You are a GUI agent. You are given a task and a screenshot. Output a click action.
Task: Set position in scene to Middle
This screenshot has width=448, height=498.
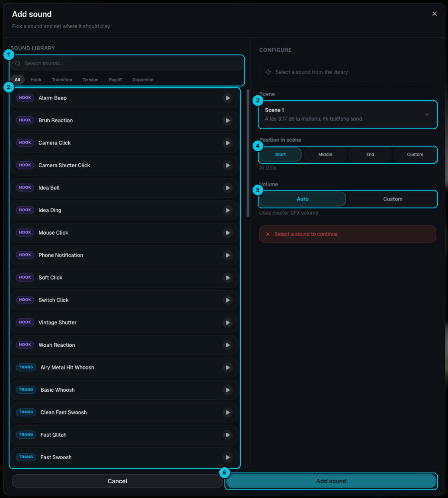tap(325, 154)
